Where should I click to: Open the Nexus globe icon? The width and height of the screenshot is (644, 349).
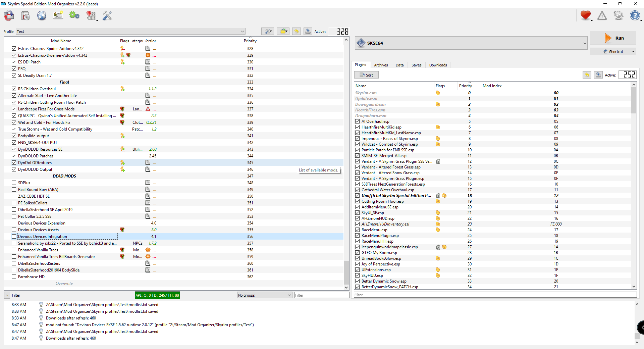coord(42,15)
